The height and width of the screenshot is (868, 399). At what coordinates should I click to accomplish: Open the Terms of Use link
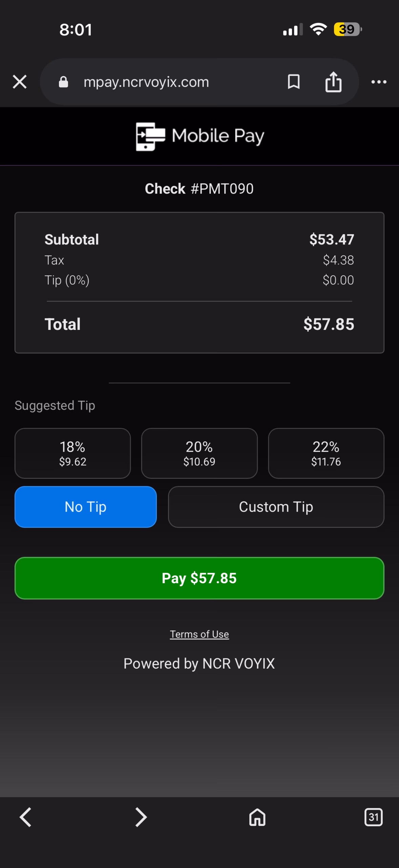[x=199, y=634]
